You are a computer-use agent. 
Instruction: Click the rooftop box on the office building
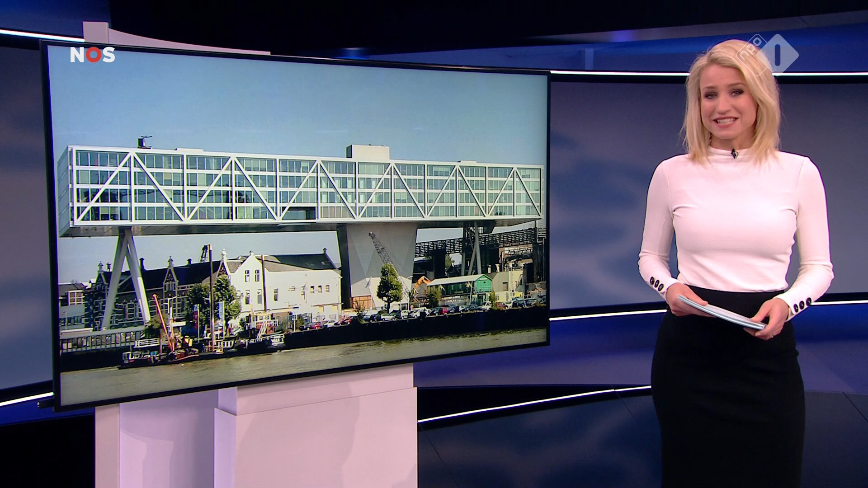click(368, 152)
